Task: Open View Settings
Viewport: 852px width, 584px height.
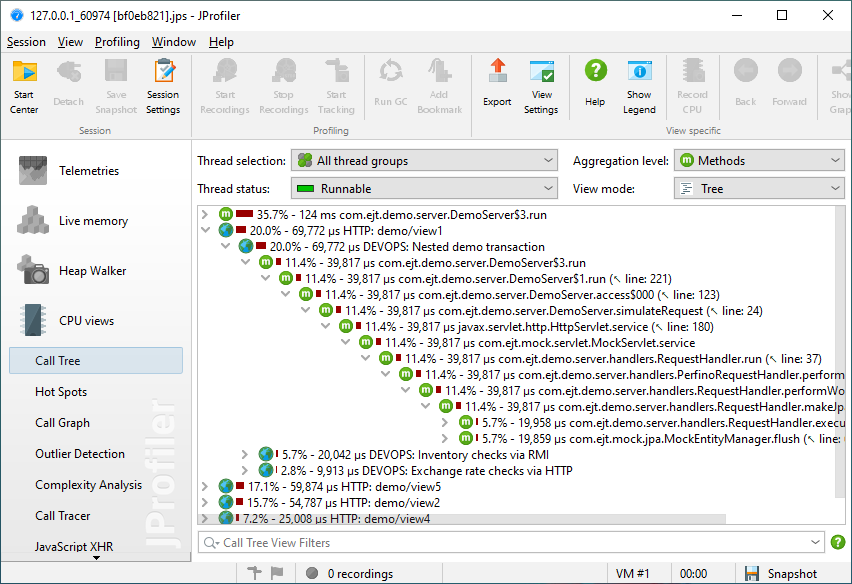Action: click(x=541, y=87)
